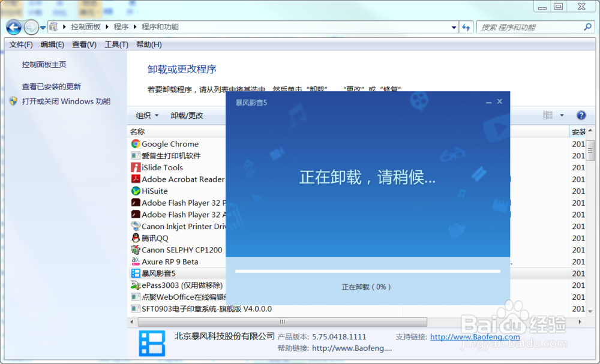
Task: Open the 组织 dropdown in toolbar
Action: 147,116
